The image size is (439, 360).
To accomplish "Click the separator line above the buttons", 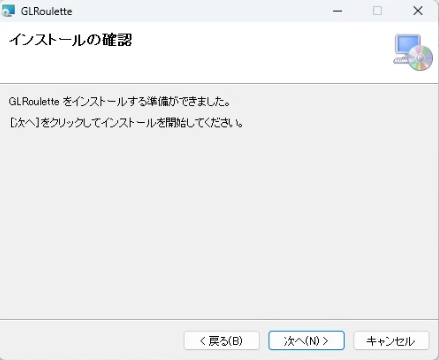I will point(219,319).
